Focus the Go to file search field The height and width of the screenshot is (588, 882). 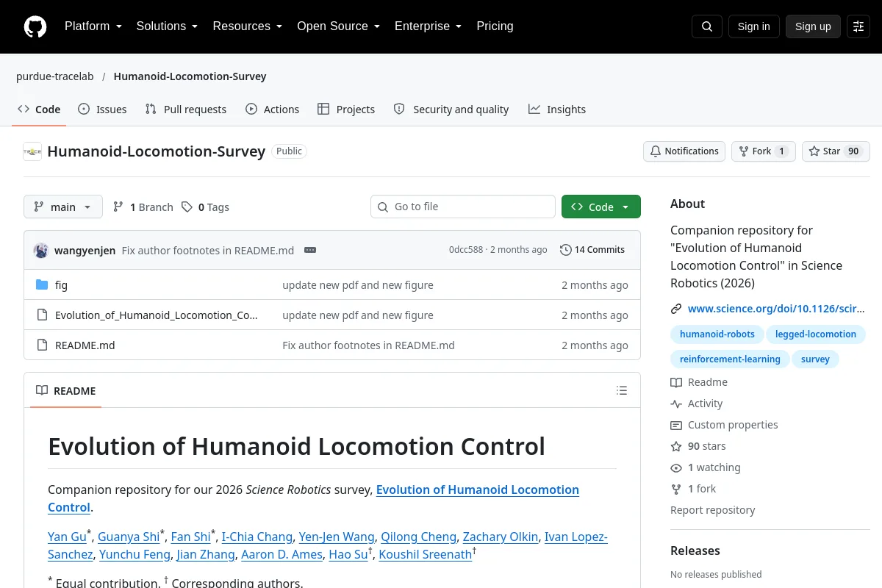pyautogui.click(x=463, y=207)
